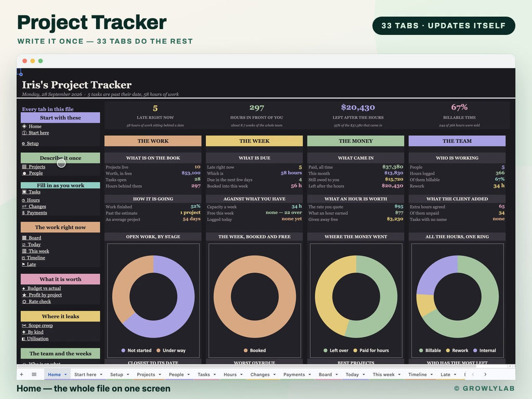Open the By kind sidebar link
This screenshot has height=399, width=532.
tap(35, 332)
